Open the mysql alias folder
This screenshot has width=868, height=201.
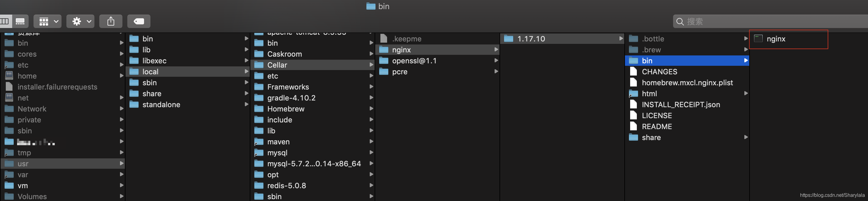pos(312,153)
